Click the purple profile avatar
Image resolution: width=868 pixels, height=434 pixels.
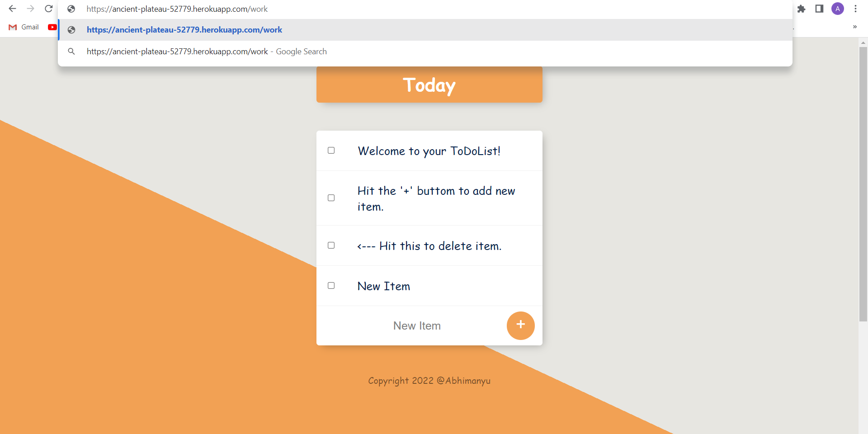tap(837, 9)
